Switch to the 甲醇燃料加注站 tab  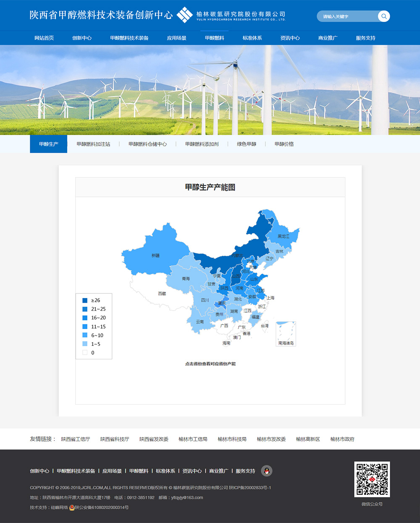93,144
